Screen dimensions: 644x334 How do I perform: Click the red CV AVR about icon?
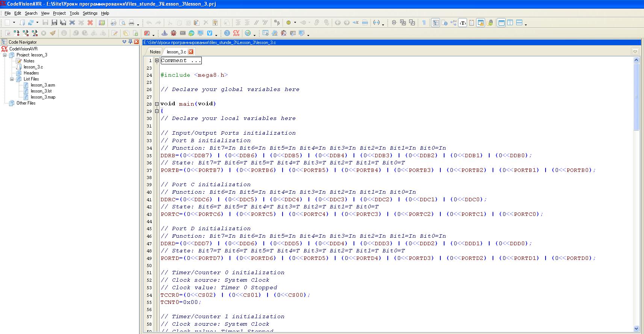(236, 33)
